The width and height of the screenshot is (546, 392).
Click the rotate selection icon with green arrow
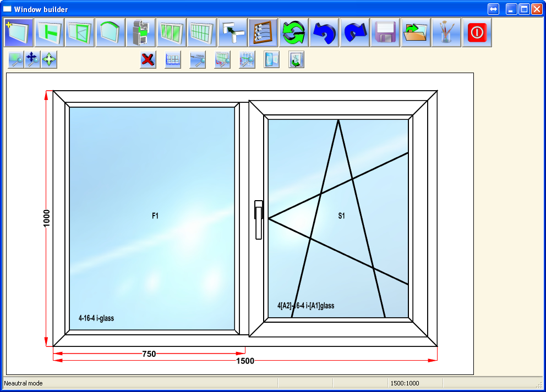pos(296,59)
